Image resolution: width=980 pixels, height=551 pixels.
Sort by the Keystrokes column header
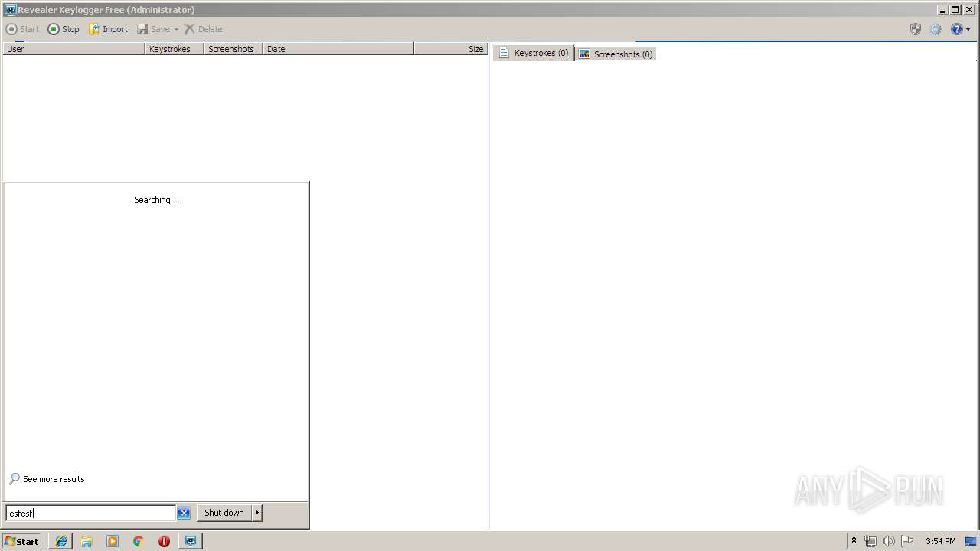175,48
